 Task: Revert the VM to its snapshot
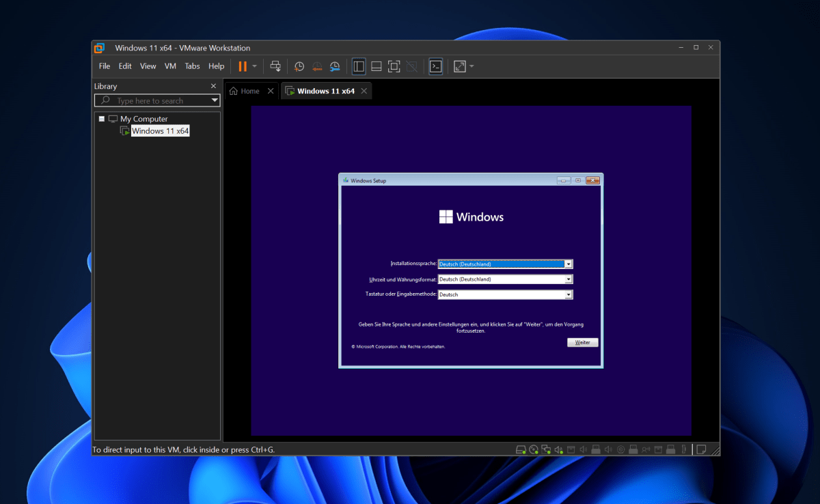[316, 66]
